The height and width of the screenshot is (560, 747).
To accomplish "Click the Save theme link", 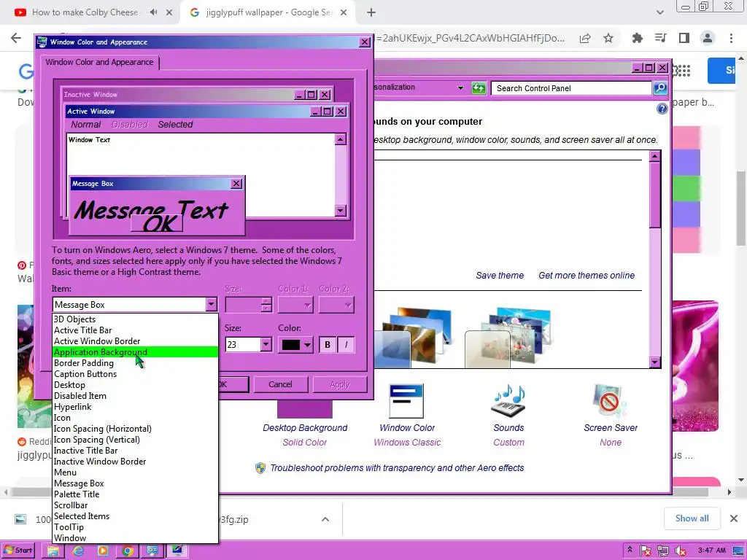I will (500, 275).
